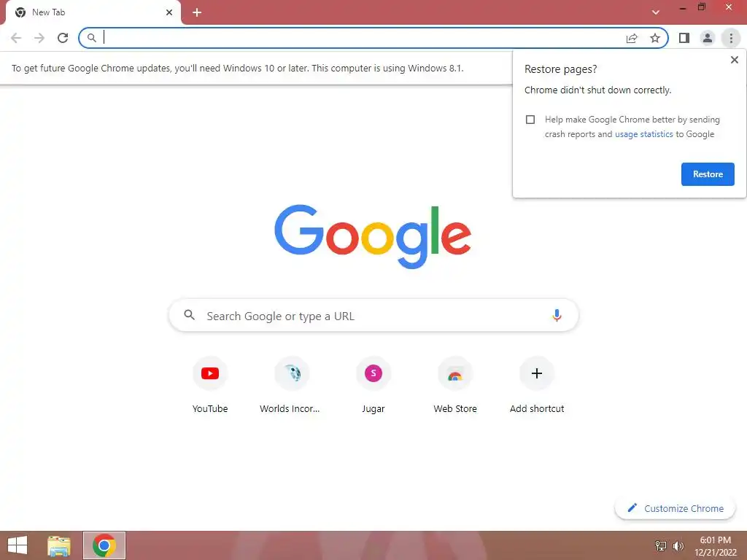
Task: Click the 'Restore pages?' heading
Action: [x=560, y=69]
